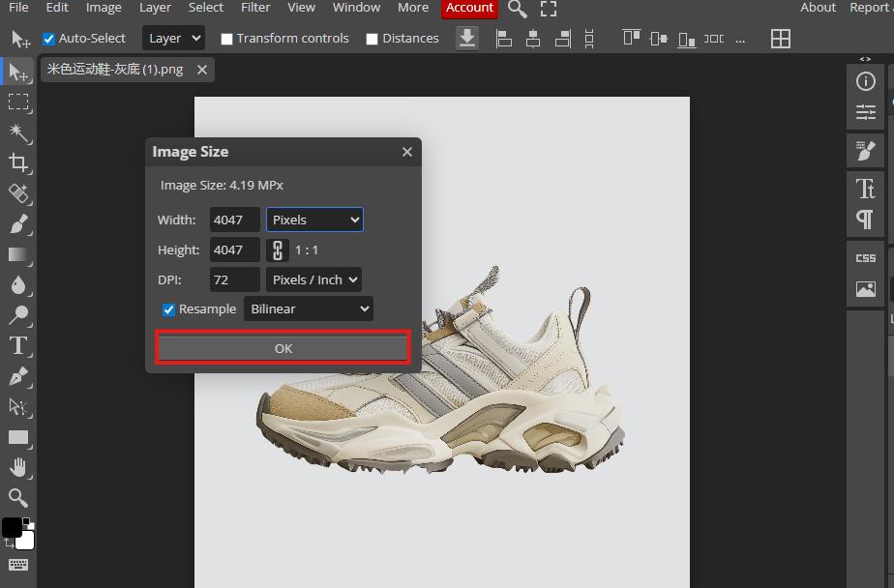Select the Magic Wand tool

[17, 132]
